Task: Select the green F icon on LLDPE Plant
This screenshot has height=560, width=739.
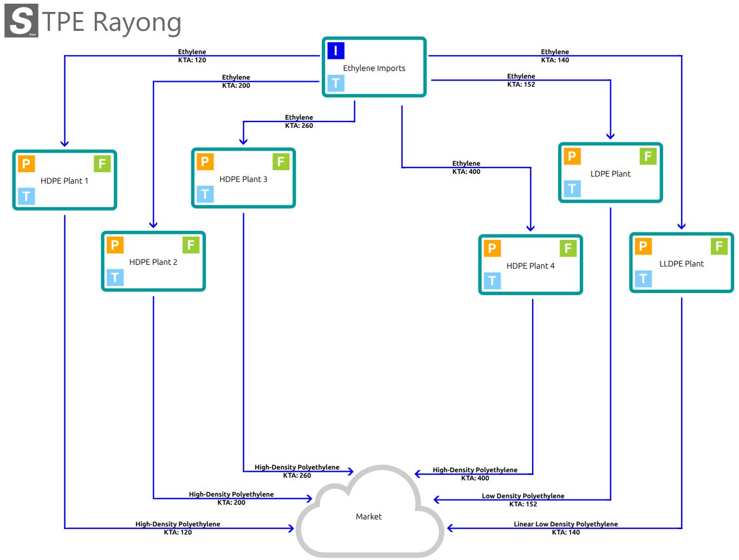Action: click(x=719, y=246)
